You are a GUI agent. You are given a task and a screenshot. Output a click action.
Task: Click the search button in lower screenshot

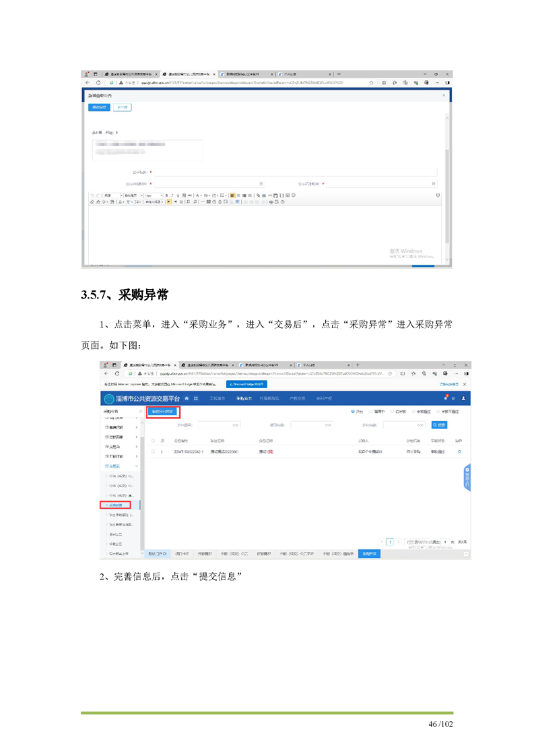click(439, 425)
